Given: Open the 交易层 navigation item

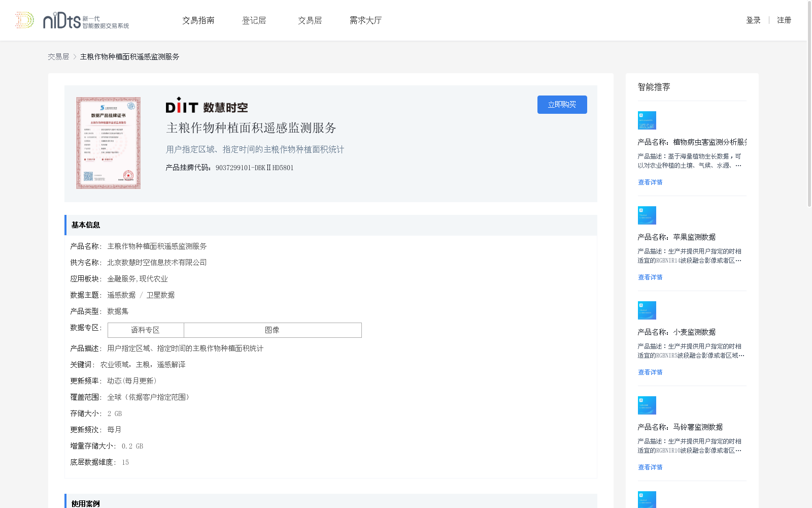Looking at the screenshot, I should (x=310, y=20).
